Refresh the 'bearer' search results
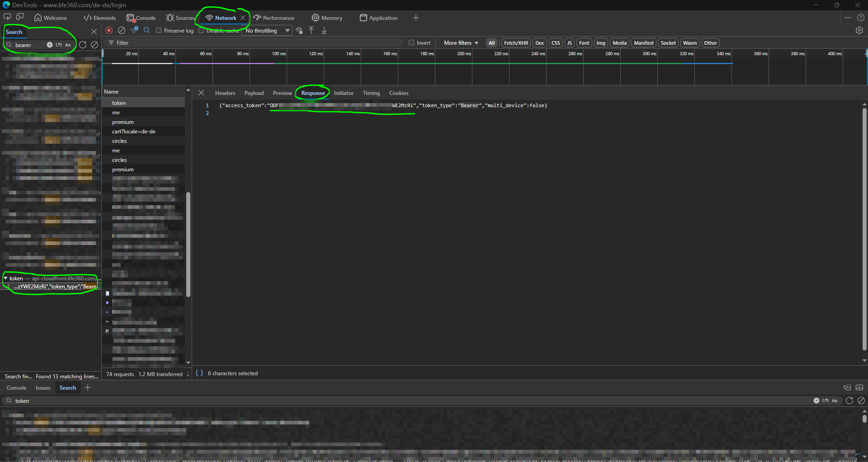This screenshot has height=462, width=868. click(83, 45)
